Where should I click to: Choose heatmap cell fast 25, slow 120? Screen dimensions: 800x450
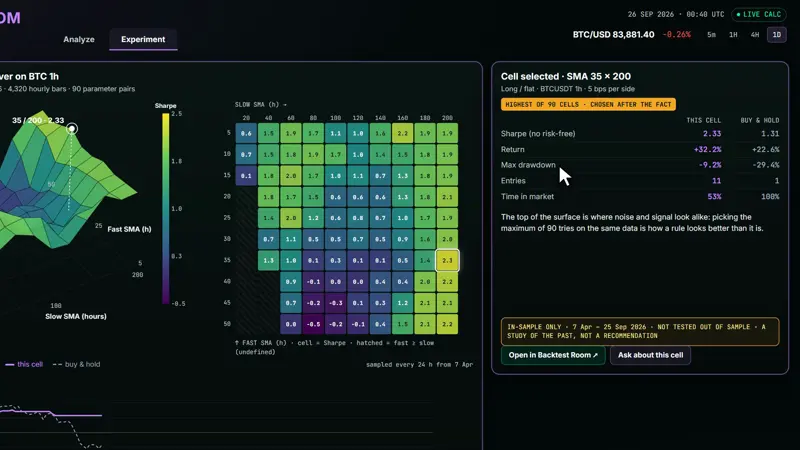click(x=358, y=218)
